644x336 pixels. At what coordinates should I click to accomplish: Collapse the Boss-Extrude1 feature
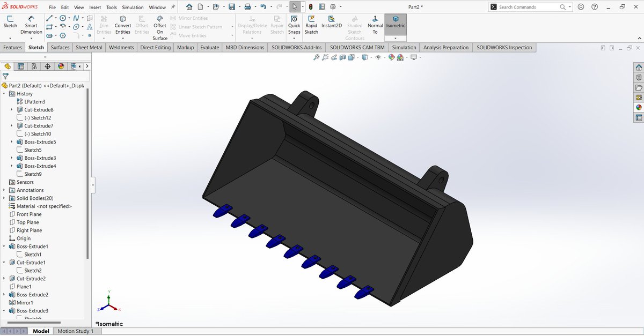(4, 247)
